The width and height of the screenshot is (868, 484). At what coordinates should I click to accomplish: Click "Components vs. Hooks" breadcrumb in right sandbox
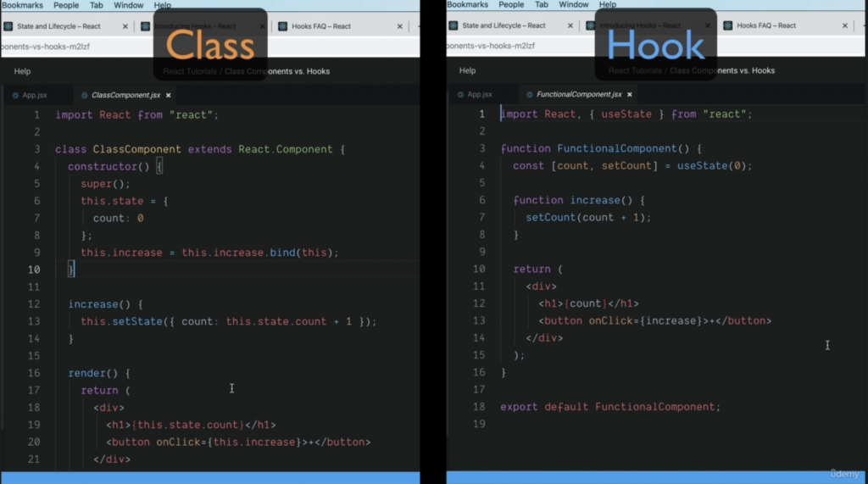[x=722, y=71]
